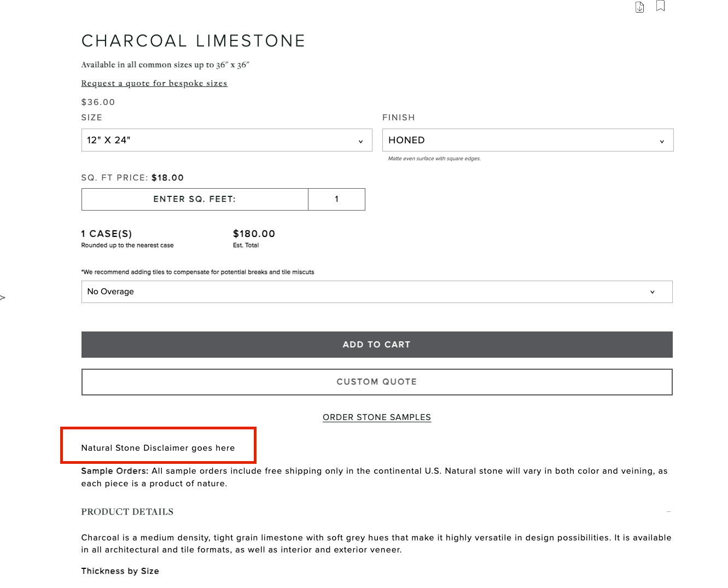Click the Product Details minus icon
728x588 pixels.
click(x=668, y=512)
